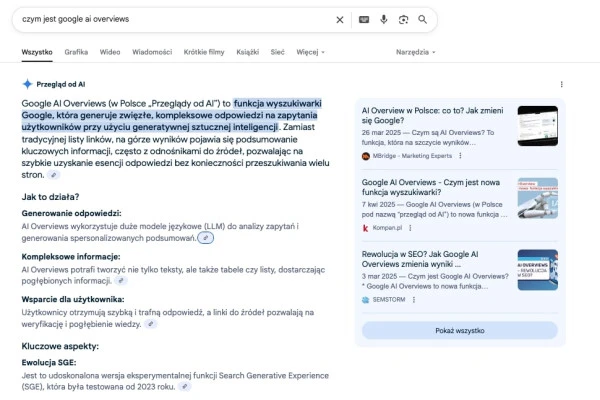Expand the 'Więcej' search filters dropdown
The height and width of the screenshot is (400, 600).
pos(310,52)
